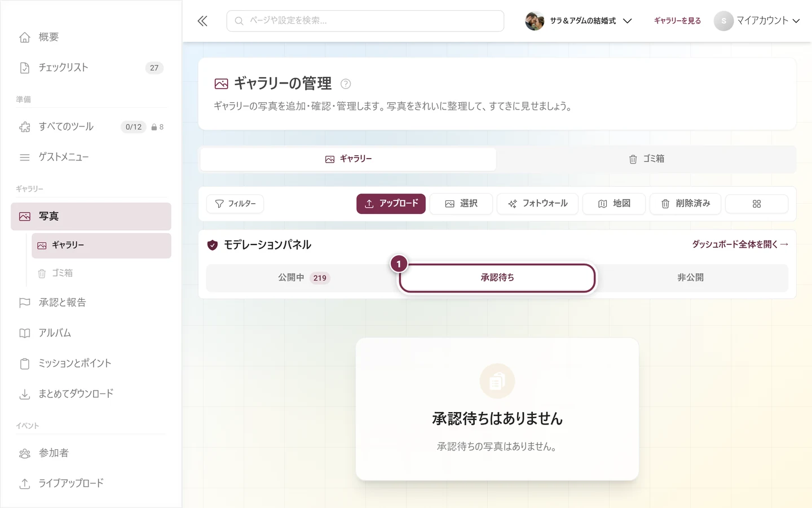Image resolution: width=812 pixels, height=508 pixels.
Task: Open ライブアップロード in the sidebar
Action: 91,484
